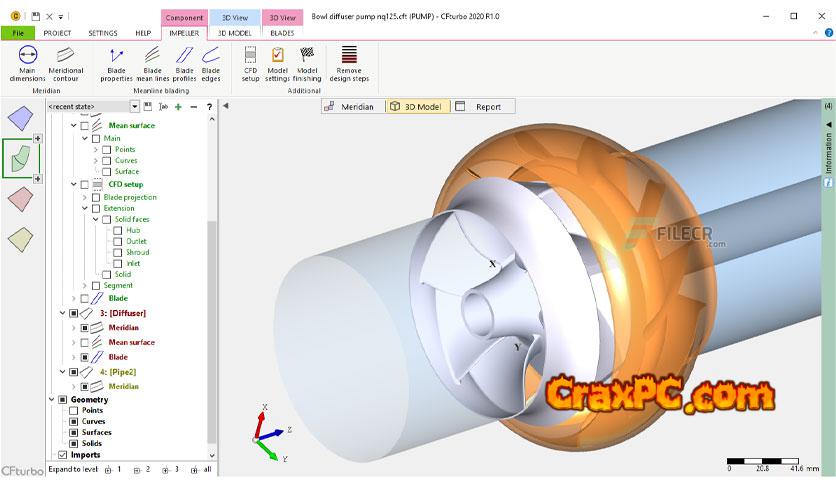Screen dimensions: 836x484
Task: Check the Points box under Geometry
Action: (x=73, y=411)
